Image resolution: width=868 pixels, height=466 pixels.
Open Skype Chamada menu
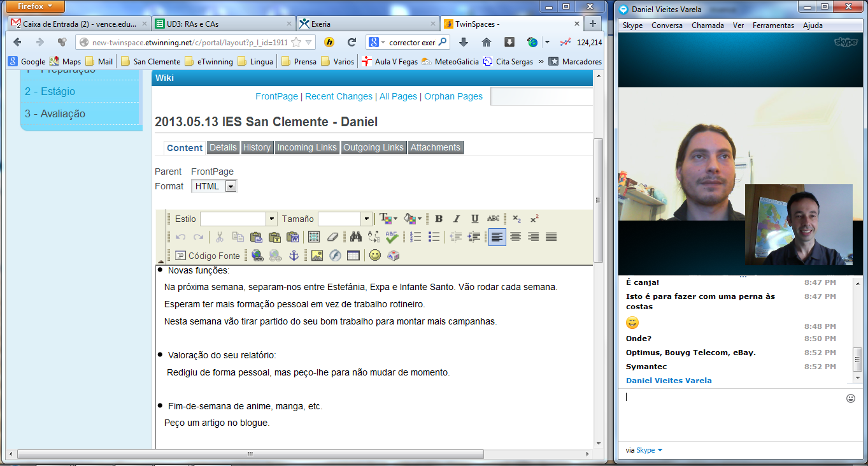coord(708,25)
